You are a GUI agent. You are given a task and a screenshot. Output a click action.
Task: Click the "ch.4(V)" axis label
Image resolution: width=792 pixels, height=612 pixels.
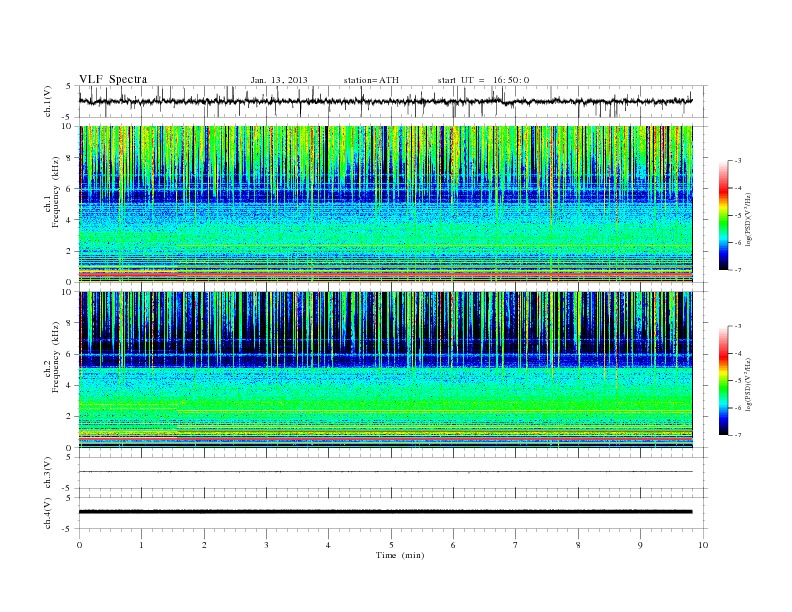(48, 513)
